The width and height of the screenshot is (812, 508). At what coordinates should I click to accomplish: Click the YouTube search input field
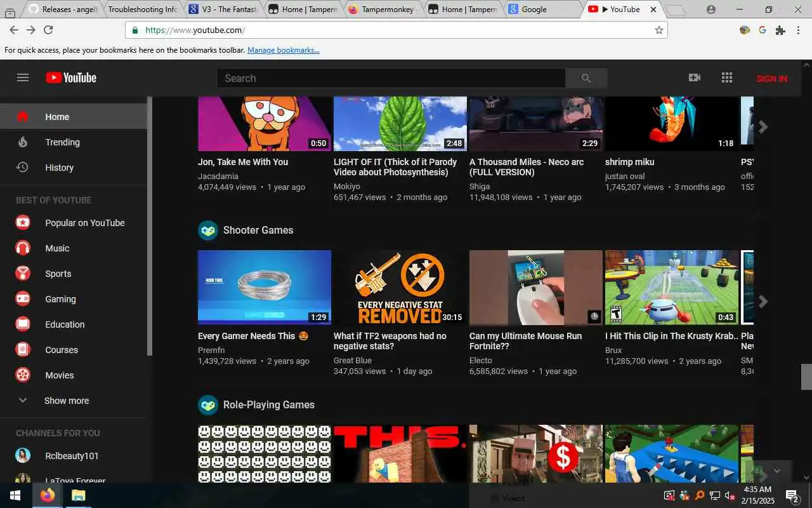click(391, 78)
